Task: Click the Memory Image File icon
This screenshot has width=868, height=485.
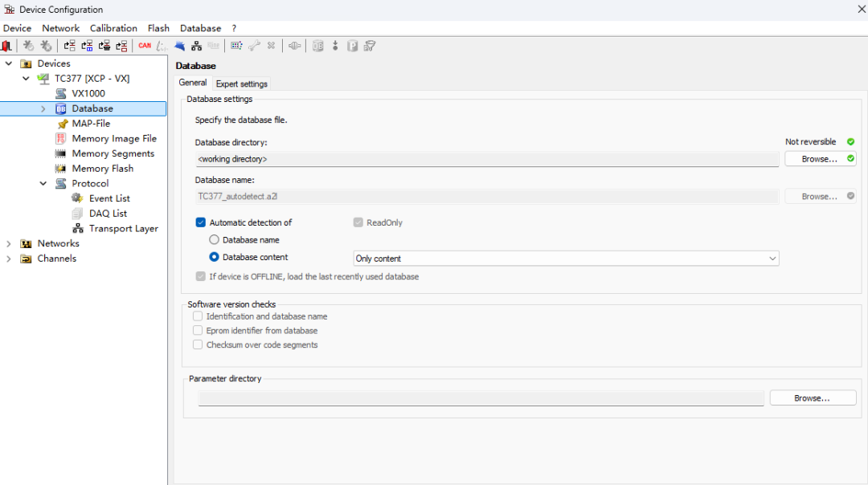Action: pyautogui.click(x=61, y=139)
